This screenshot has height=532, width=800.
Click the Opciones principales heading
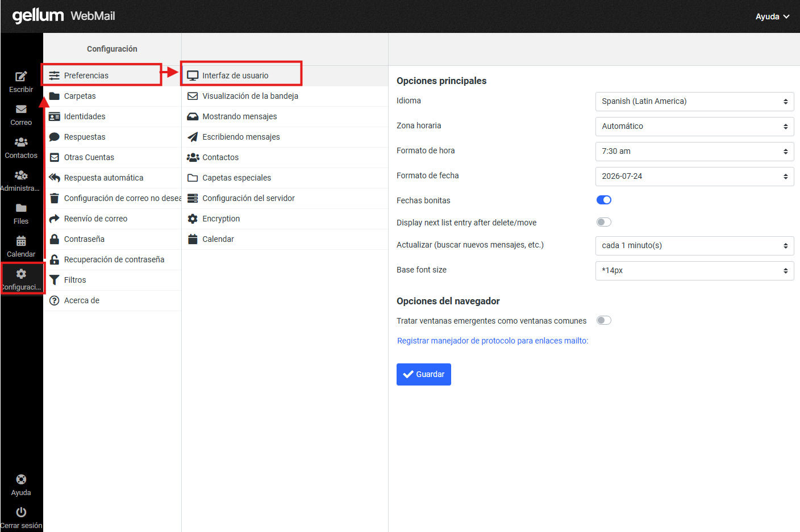point(441,81)
